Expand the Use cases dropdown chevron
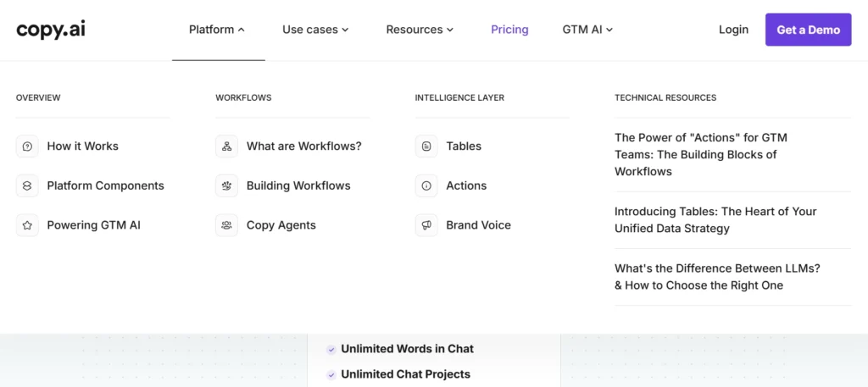Image resolution: width=868 pixels, height=387 pixels. pyautogui.click(x=345, y=30)
